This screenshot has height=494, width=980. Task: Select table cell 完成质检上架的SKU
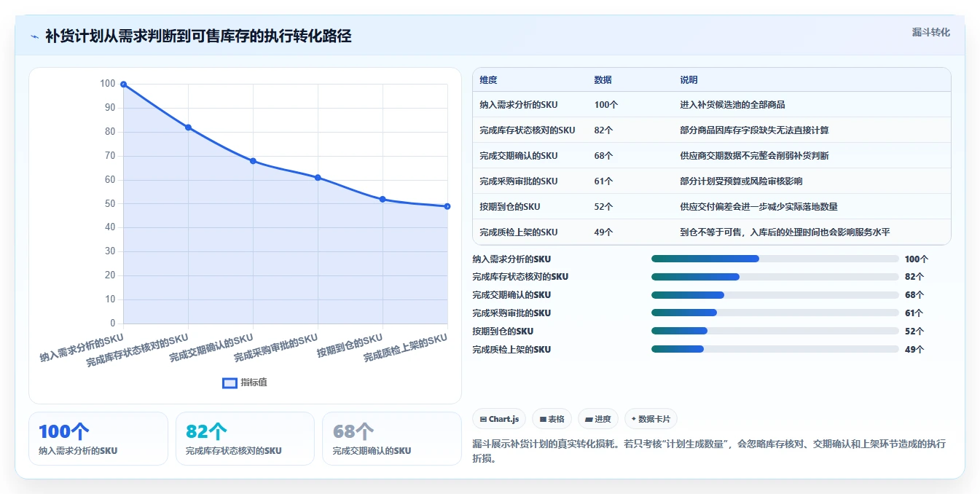(519, 232)
